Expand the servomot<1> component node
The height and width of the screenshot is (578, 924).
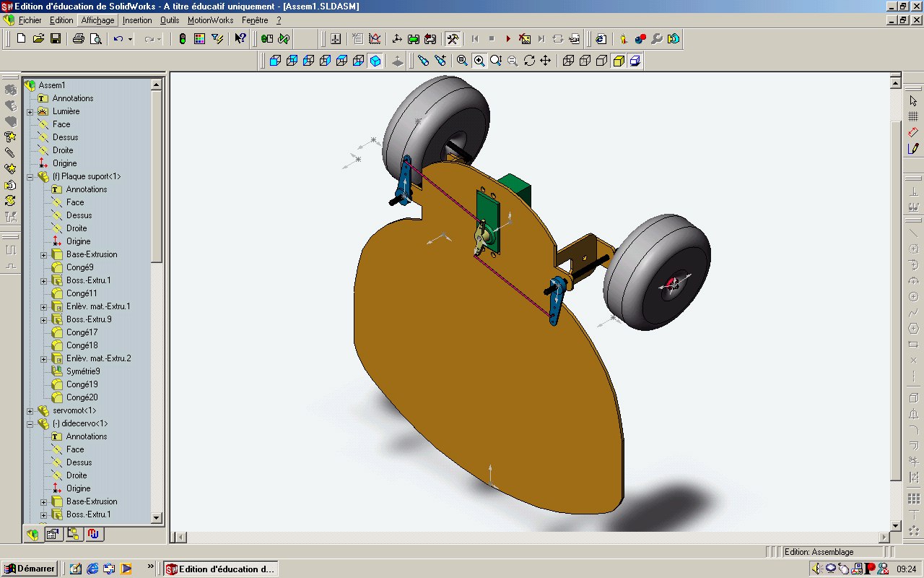click(30, 410)
